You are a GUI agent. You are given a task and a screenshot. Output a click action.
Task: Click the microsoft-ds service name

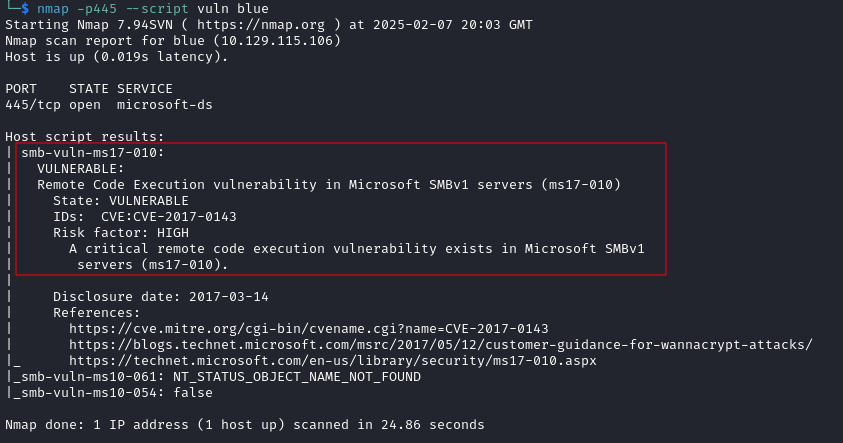tap(165, 105)
